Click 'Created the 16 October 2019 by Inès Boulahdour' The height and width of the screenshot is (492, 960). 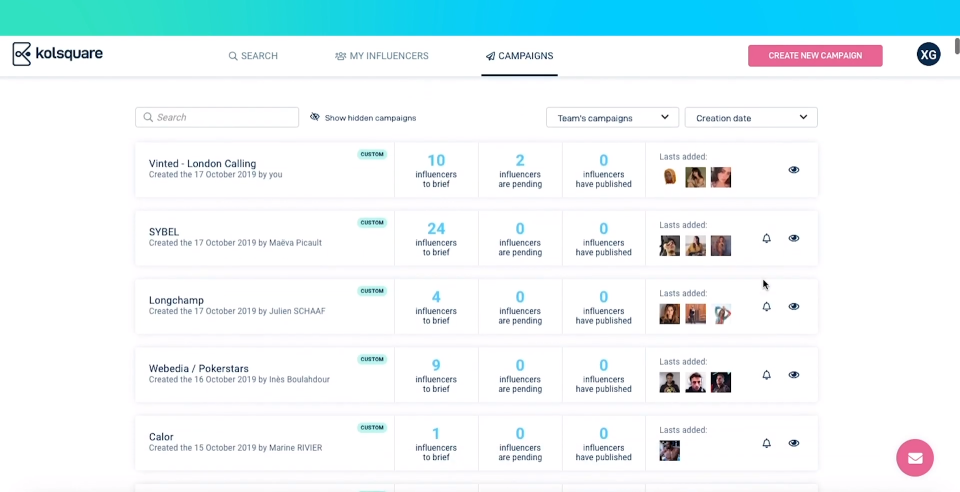239,379
